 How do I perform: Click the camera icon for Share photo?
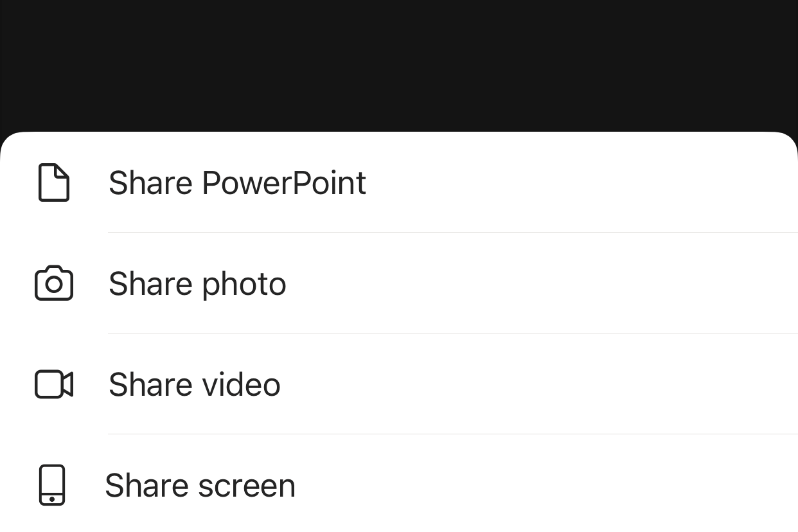click(x=54, y=283)
